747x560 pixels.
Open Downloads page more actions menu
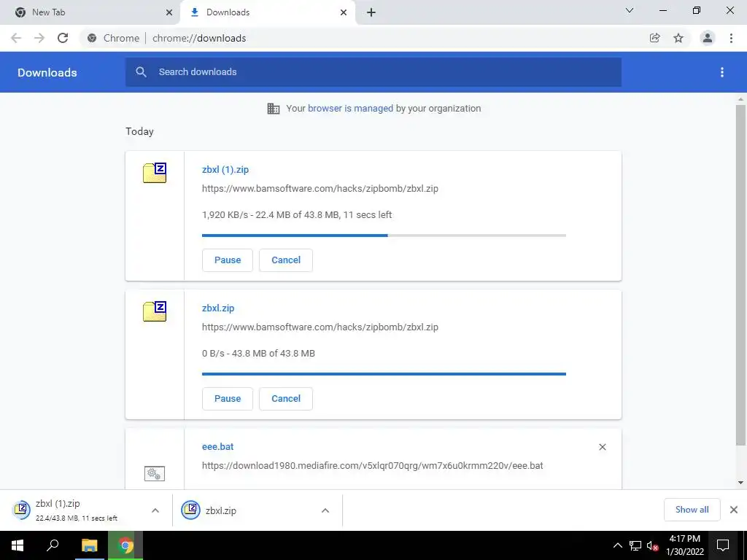(x=722, y=72)
